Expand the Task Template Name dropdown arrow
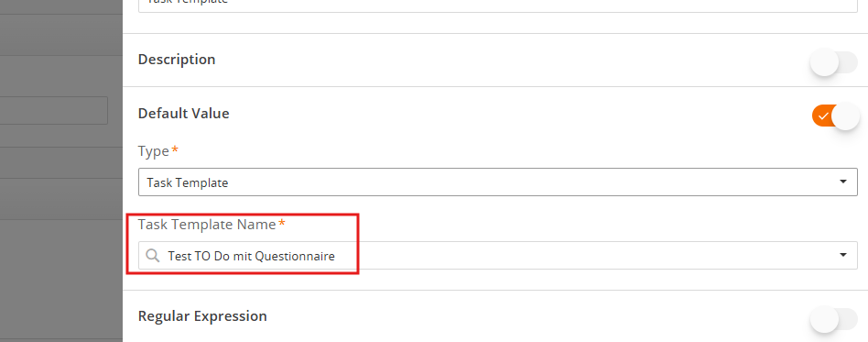 coord(843,255)
